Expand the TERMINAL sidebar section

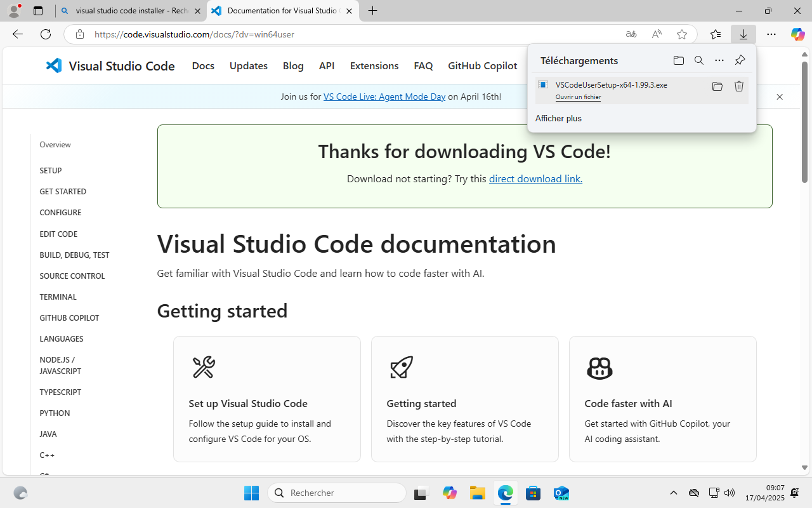point(58,297)
